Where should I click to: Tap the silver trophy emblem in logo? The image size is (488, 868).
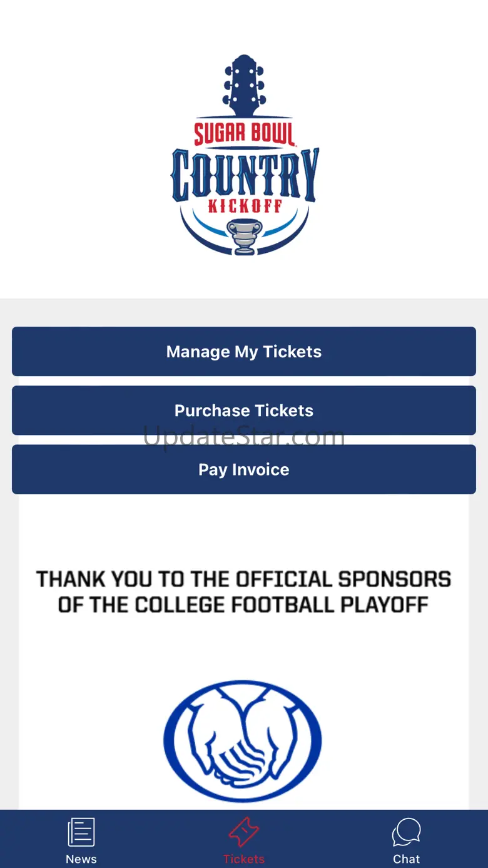(x=244, y=237)
